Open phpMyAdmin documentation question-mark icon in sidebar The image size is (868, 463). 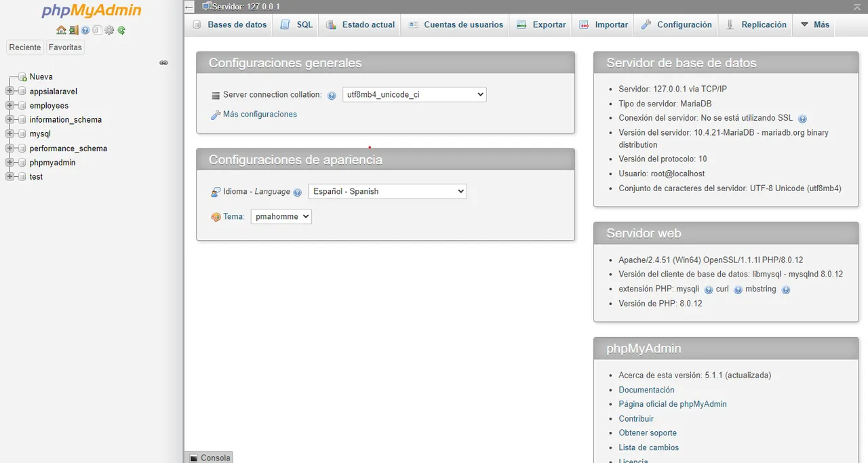pyautogui.click(x=85, y=30)
